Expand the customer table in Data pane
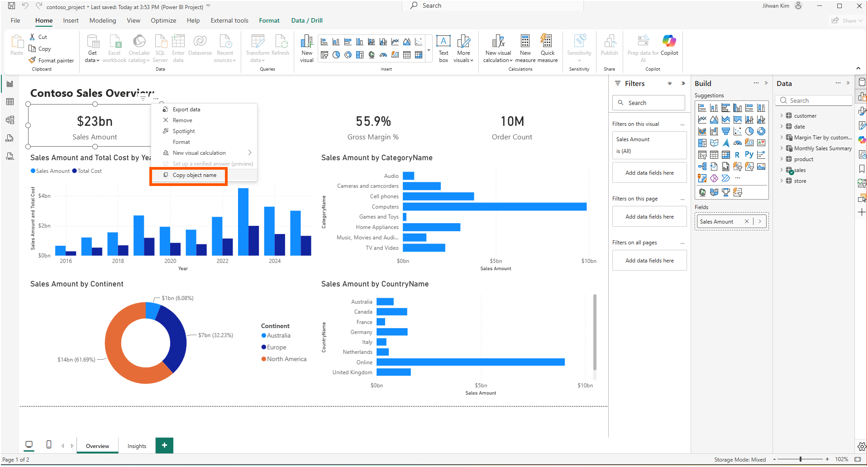Screen dimensions: 868x467 782,116
